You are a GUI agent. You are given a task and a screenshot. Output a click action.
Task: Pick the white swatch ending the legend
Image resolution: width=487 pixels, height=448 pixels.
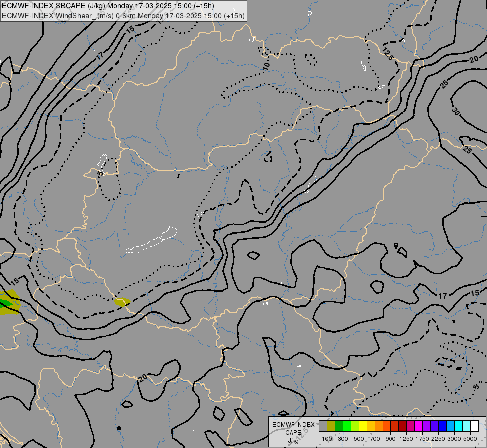pyautogui.click(x=474, y=426)
